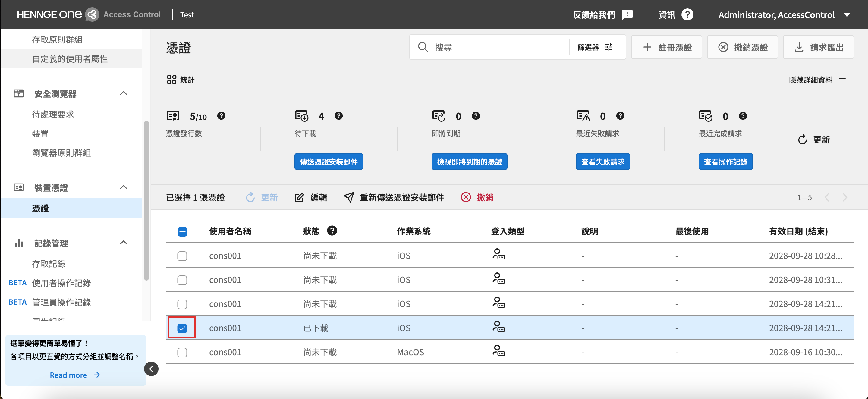
Task: Open 使用者操作記錄 in sidebar
Action: pos(61,283)
